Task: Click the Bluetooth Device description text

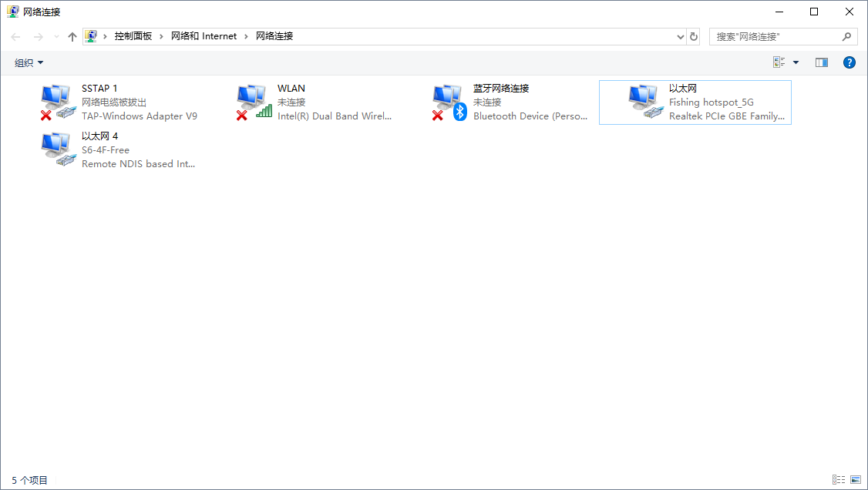Action: 530,116
